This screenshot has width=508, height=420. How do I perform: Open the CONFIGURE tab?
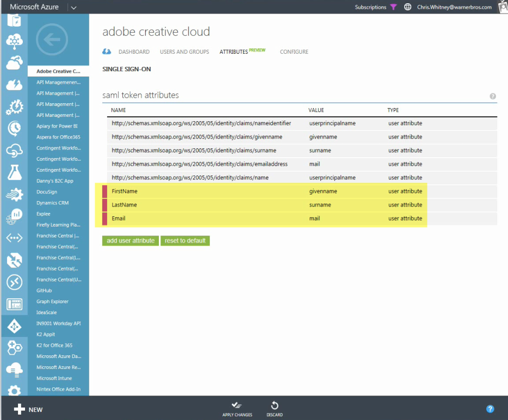tap(294, 52)
